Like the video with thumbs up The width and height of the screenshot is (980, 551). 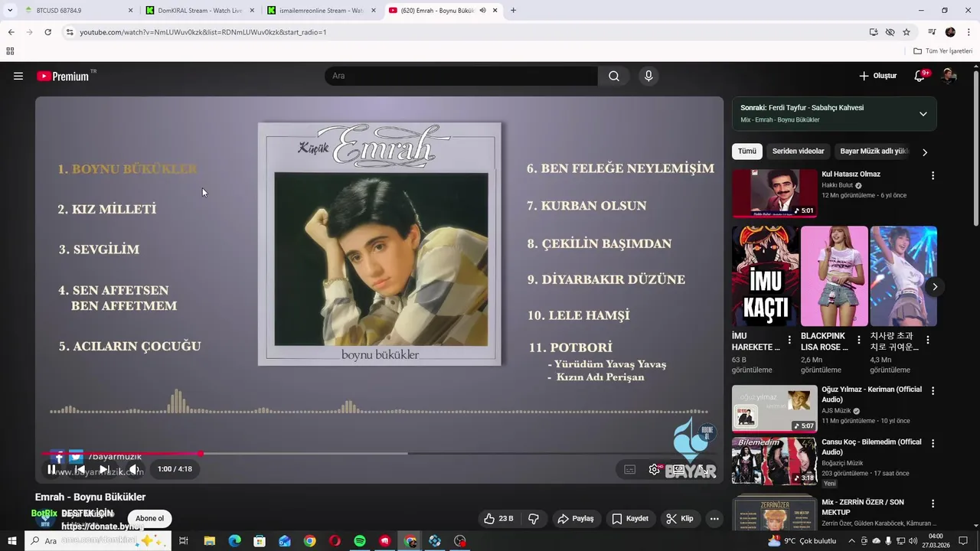[x=498, y=518]
